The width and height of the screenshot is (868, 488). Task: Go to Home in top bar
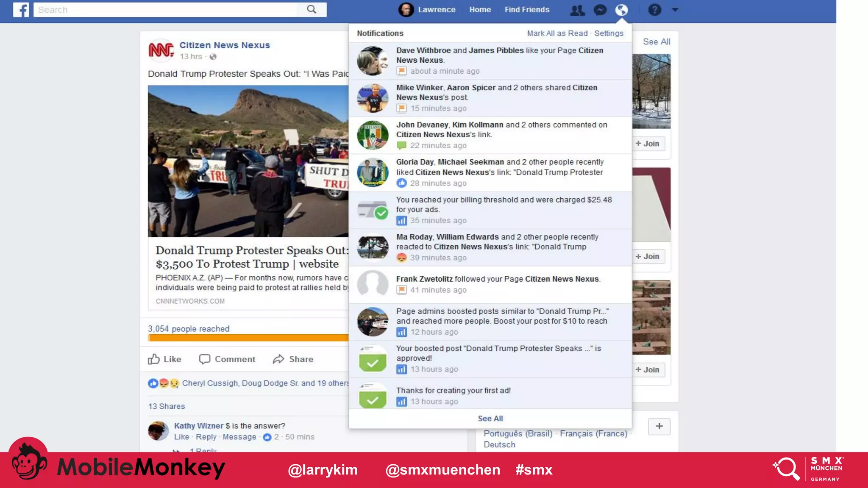(480, 10)
